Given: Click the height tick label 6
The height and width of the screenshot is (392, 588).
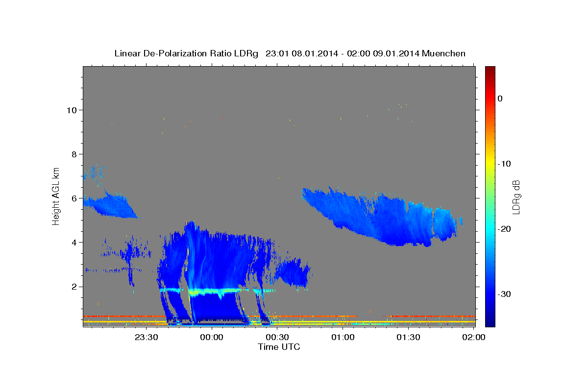Looking at the screenshot, I should [x=74, y=198].
